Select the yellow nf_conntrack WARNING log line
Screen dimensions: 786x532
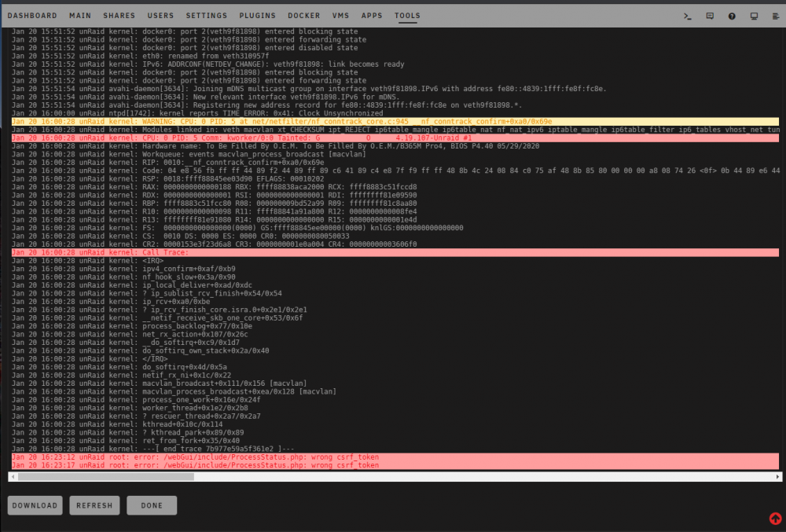point(395,122)
